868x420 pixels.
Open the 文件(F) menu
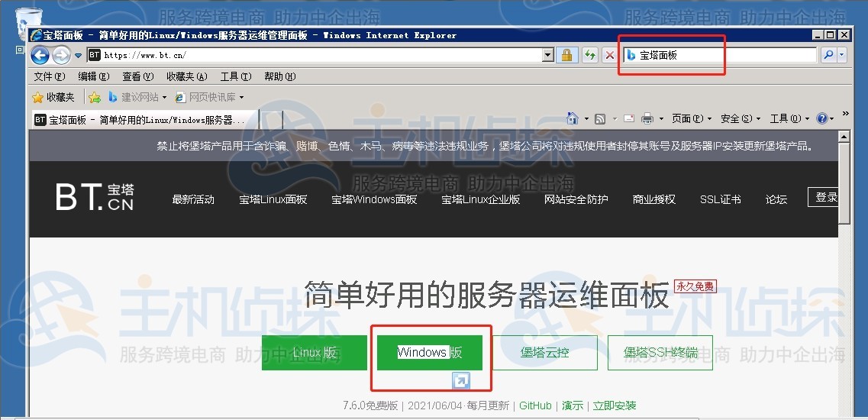pos(50,76)
